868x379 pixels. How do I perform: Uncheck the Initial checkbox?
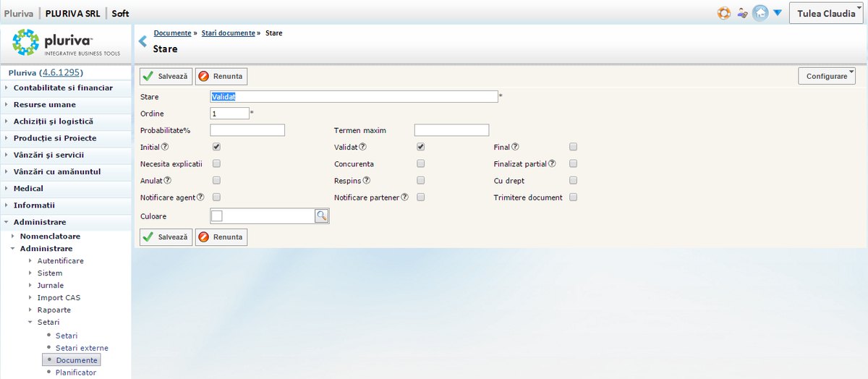tap(216, 147)
